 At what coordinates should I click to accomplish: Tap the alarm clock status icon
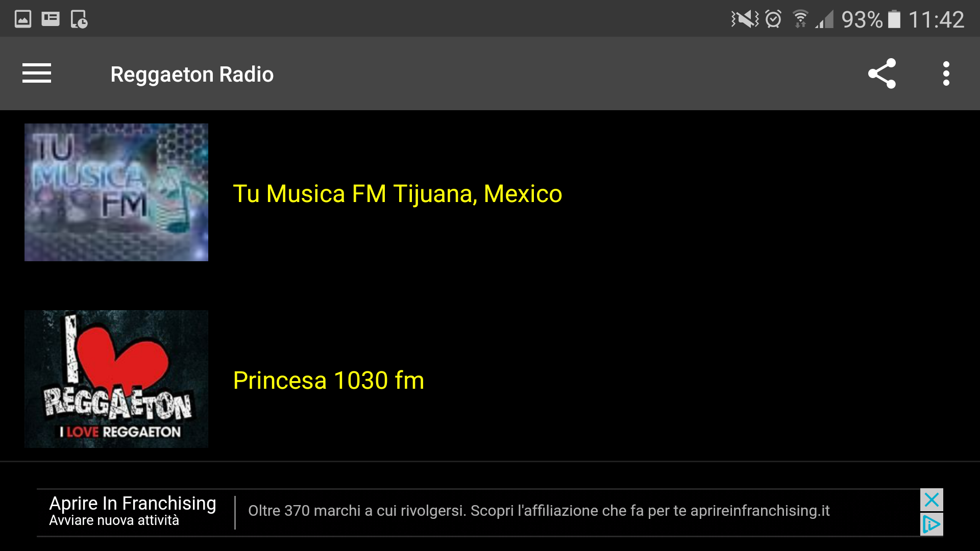(x=773, y=19)
